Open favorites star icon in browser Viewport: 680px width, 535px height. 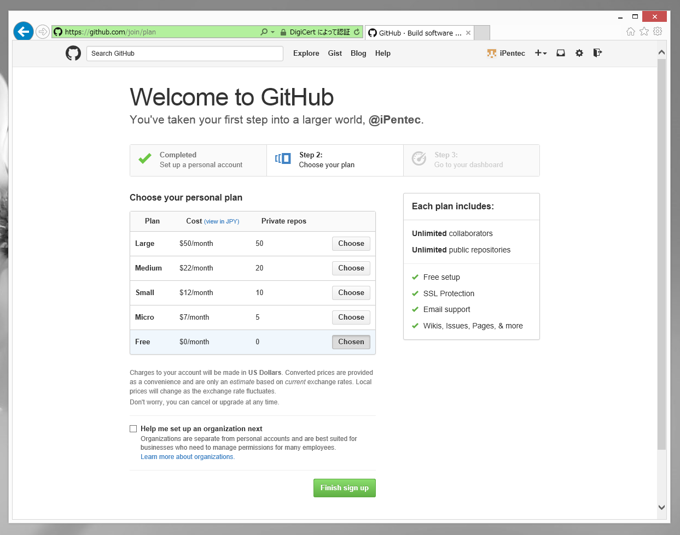(x=644, y=31)
